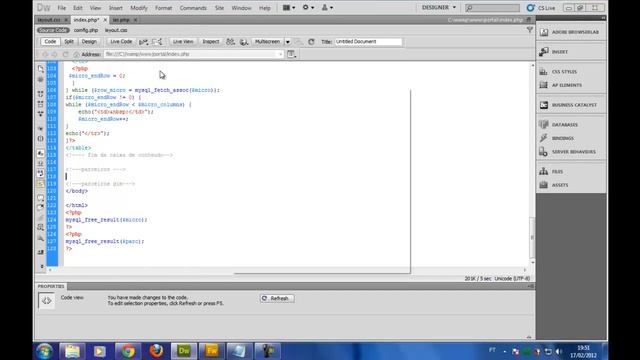Open Google Chrome from the taskbar
This screenshot has width=640, height=360.
(x=128, y=351)
